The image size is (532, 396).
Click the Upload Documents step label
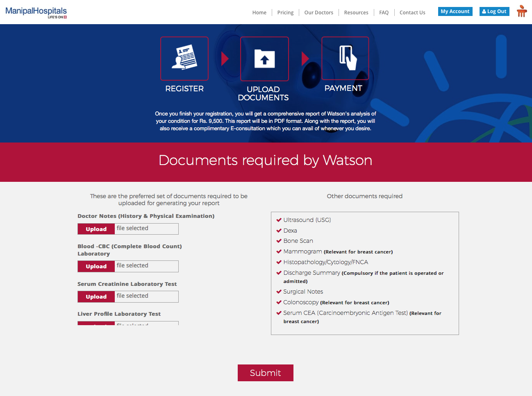[x=263, y=93]
